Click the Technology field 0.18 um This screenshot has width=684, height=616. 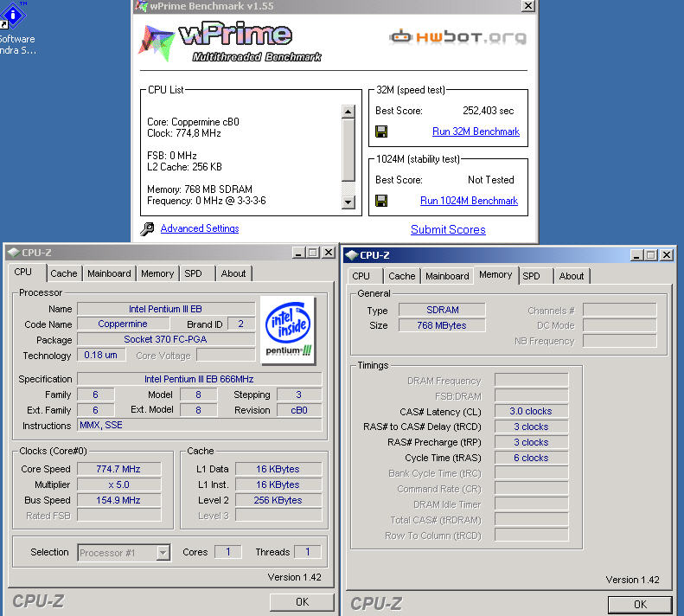(x=101, y=355)
